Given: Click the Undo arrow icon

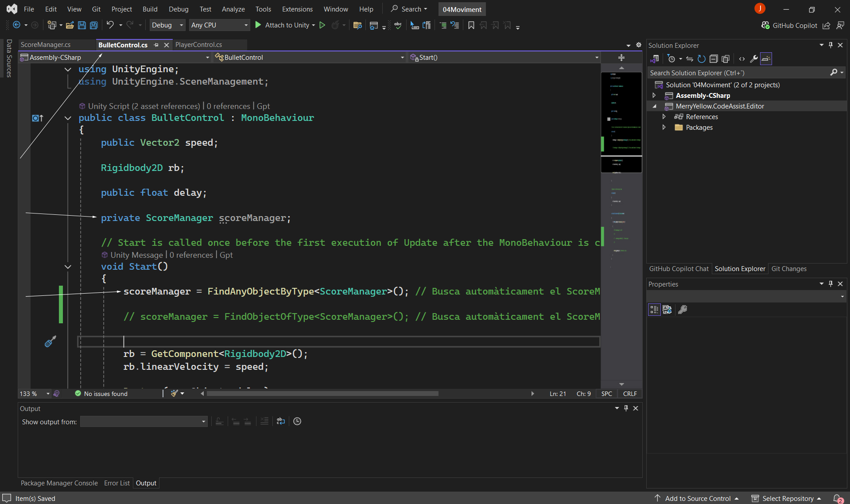Looking at the screenshot, I should (x=110, y=25).
